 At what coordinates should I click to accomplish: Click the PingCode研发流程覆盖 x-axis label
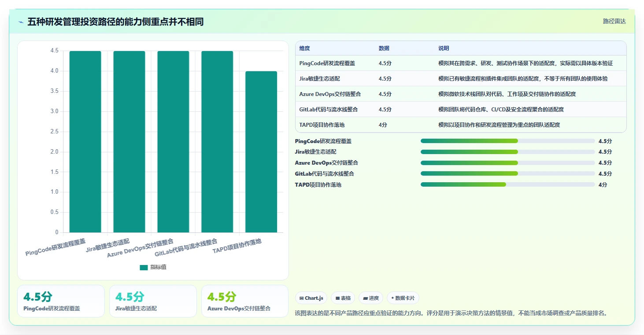pos(56,247)
